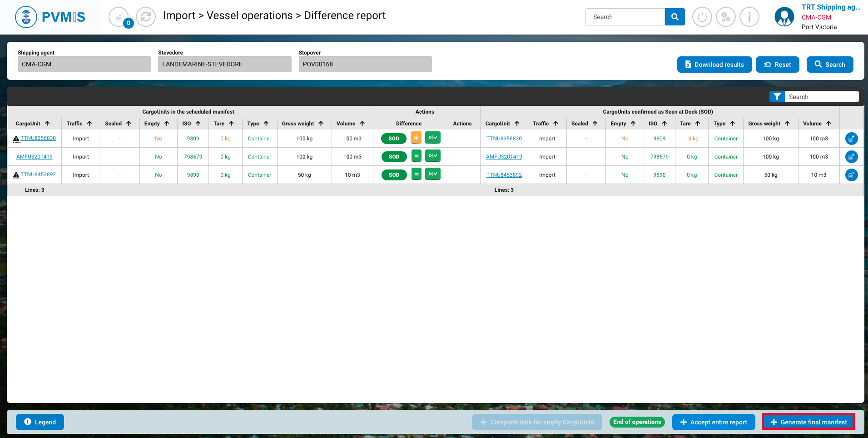
Task: Click the power icon in top bar
Action: coord(702,17)
